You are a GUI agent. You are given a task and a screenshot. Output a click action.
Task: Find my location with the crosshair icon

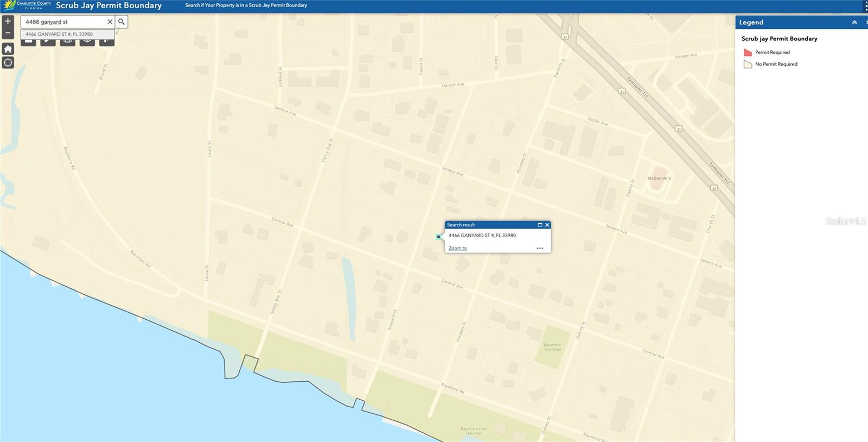pos(8,62)
